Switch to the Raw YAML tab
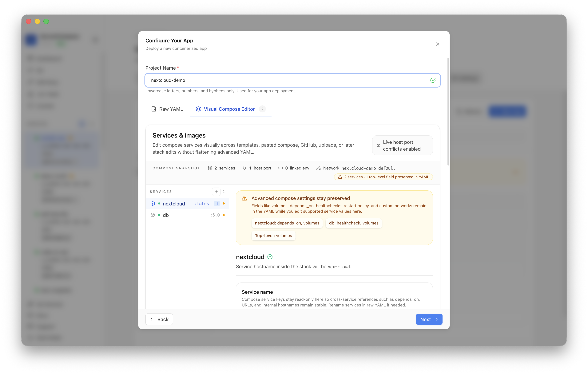This screenshot has height=374, width=588. 167,109
